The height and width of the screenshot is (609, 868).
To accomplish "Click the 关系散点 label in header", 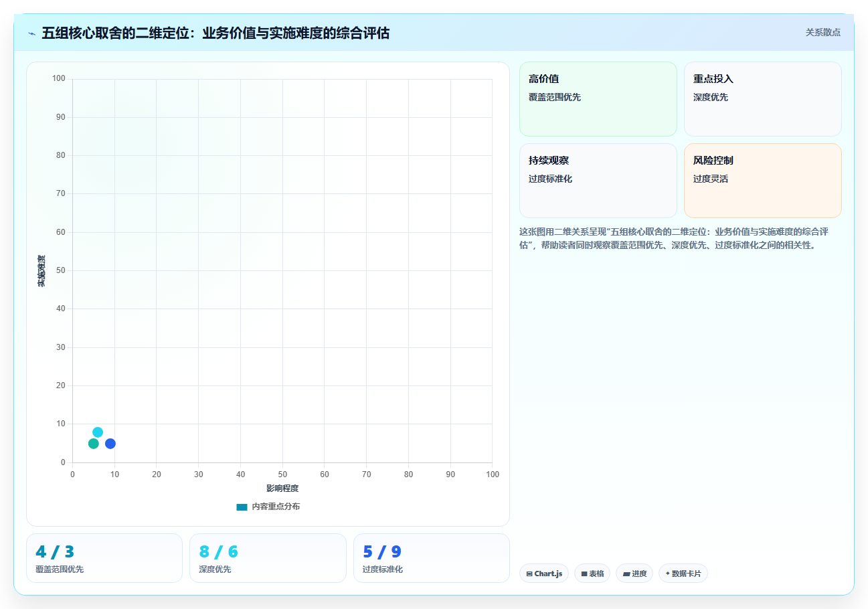I will tap(822, 32).
